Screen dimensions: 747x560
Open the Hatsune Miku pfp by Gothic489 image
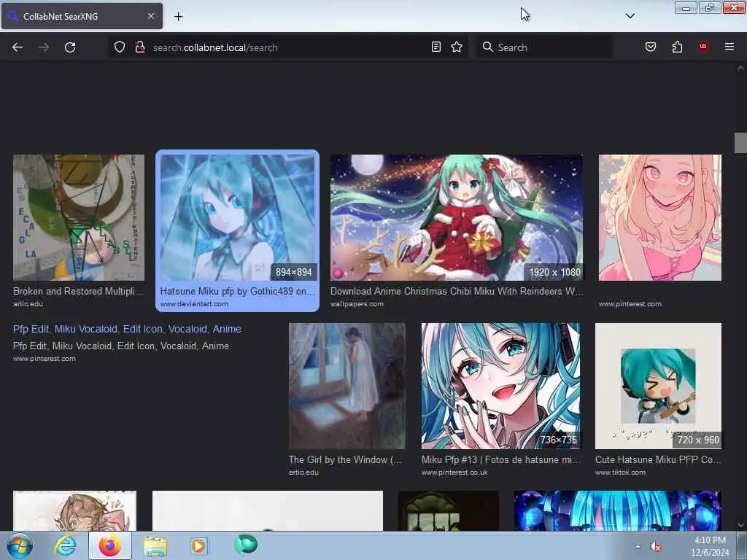click(237, 217)
